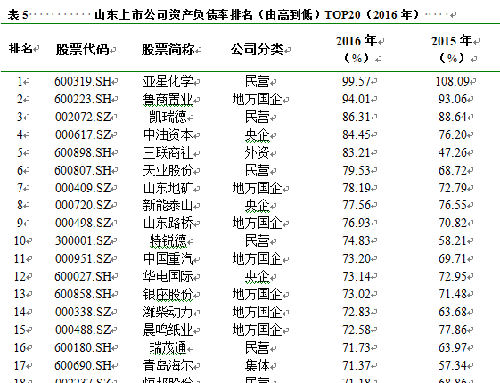500x383 pixels.
Task: Click stock code 000338.SZ
Action: point(83,312)
